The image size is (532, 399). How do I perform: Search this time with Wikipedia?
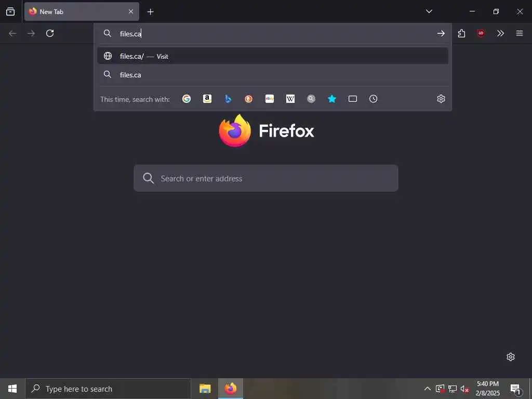(x=290, y=99)
